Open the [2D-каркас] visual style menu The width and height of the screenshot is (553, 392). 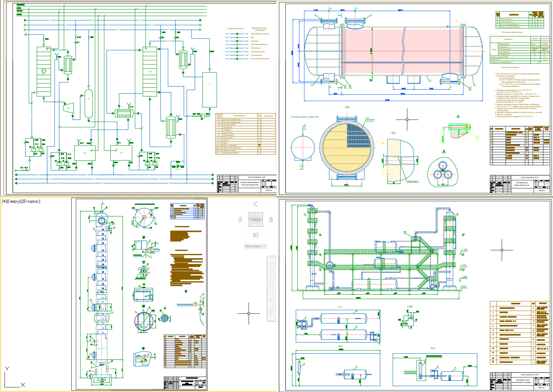30,201
